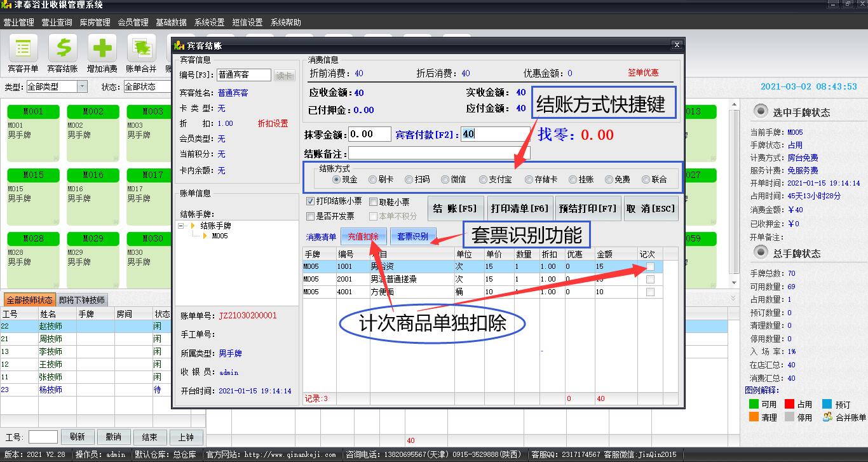The width and height of the screenshot is (868, 462).
Task: Open the 会员管理 menu
Action: pos(133,22)
